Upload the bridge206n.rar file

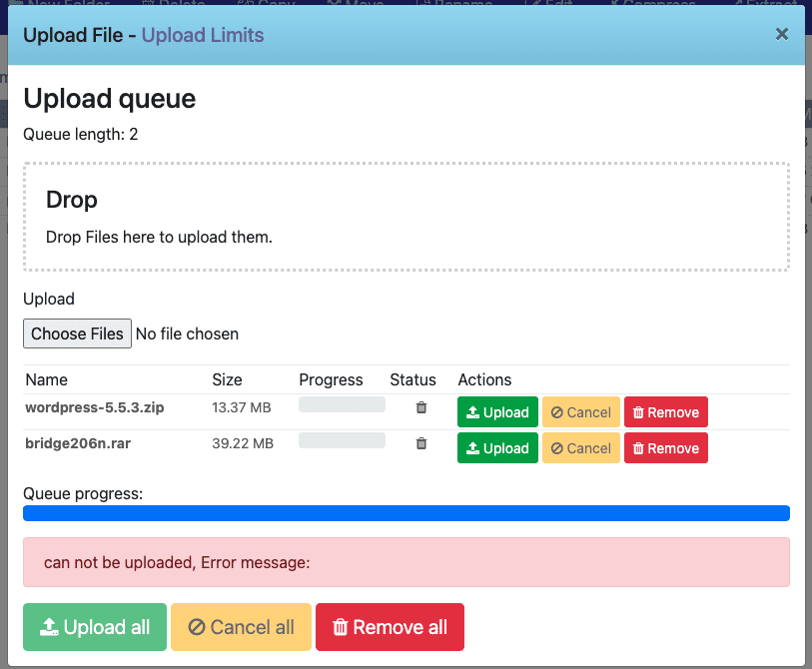coord(497,448)
